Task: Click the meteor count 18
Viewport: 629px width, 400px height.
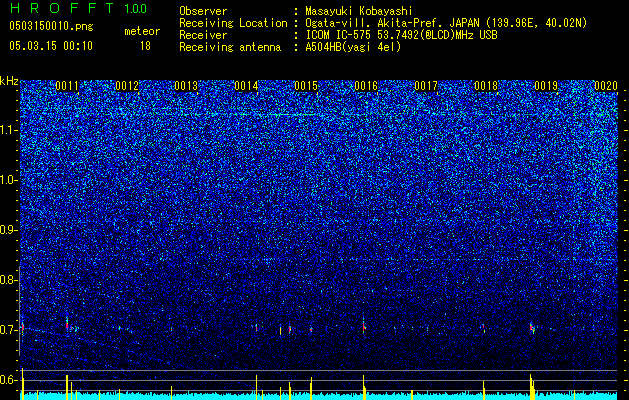Action: pos(145,46)
